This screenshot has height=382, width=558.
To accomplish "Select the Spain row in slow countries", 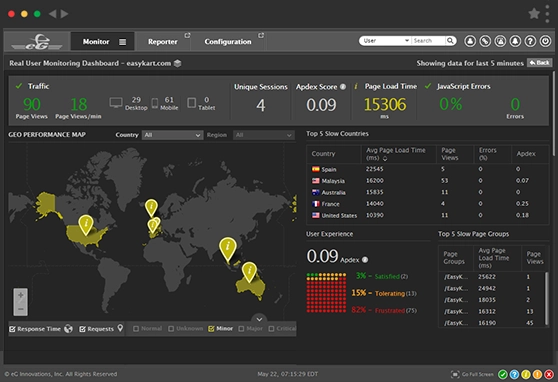I will [427, 169].
